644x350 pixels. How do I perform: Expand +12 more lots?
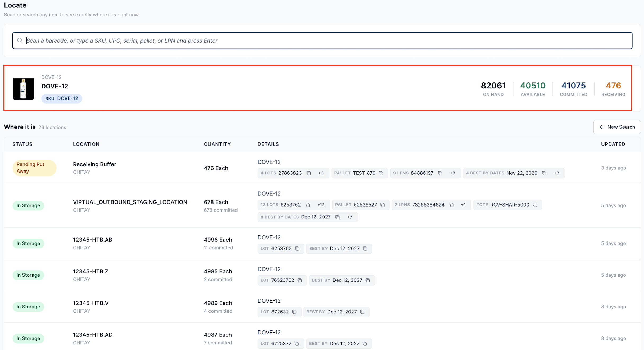point(321,205)
